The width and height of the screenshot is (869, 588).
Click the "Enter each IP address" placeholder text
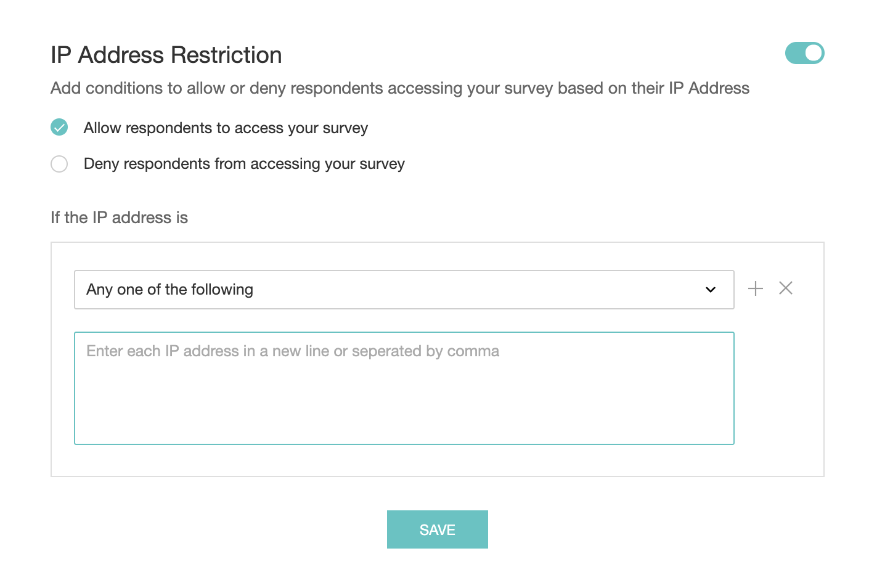[293, 351]
